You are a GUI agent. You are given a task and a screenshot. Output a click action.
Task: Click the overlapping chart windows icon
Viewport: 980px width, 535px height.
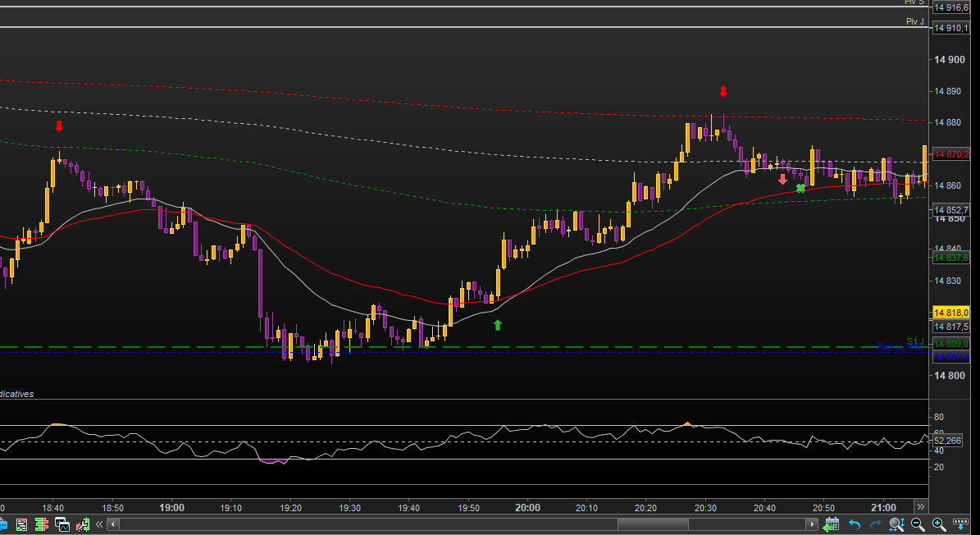62,524
